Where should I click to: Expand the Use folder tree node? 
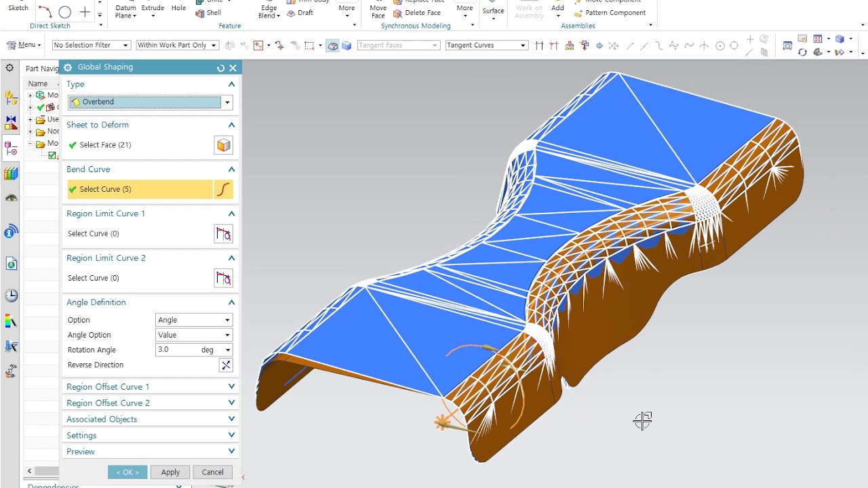tap(30, 119)
